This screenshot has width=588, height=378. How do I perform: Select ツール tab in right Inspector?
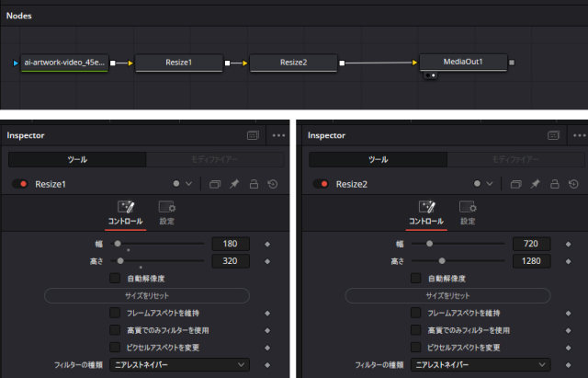click(378, 159)
